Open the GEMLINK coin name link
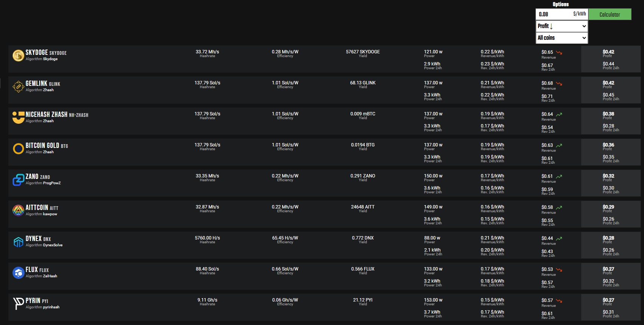The height and width of the screenshot is (325, 644). (x=36, y=84)
